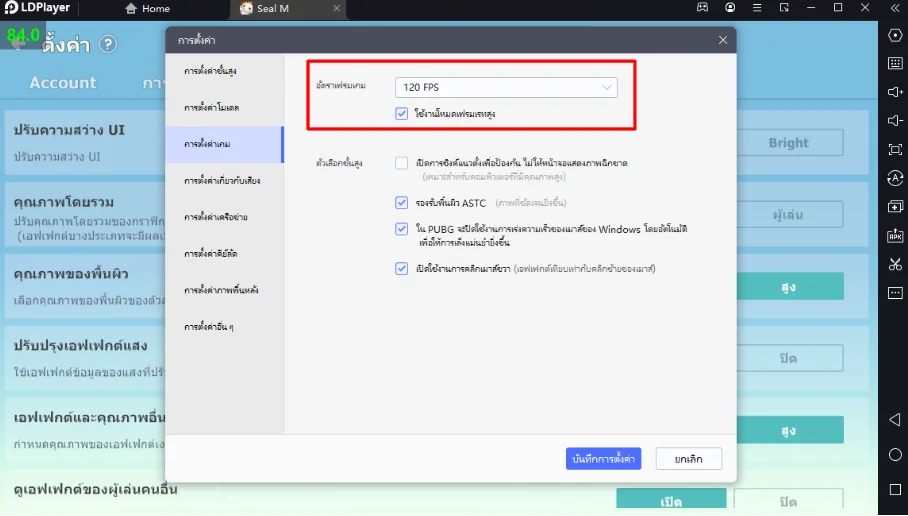Toggle the ASTC texture support checkbox
908x516 pixels.
401,203
